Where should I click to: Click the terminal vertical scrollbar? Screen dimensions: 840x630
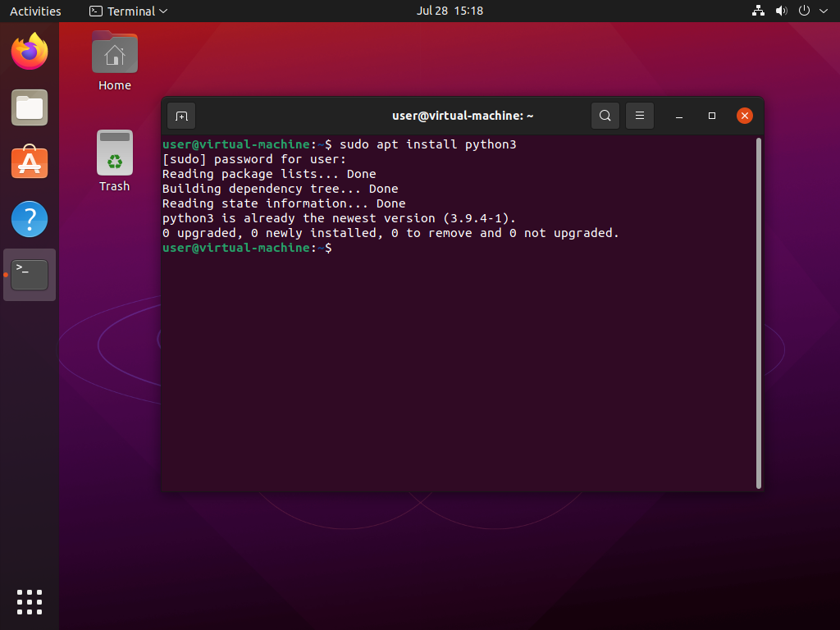tap(759, 313)
